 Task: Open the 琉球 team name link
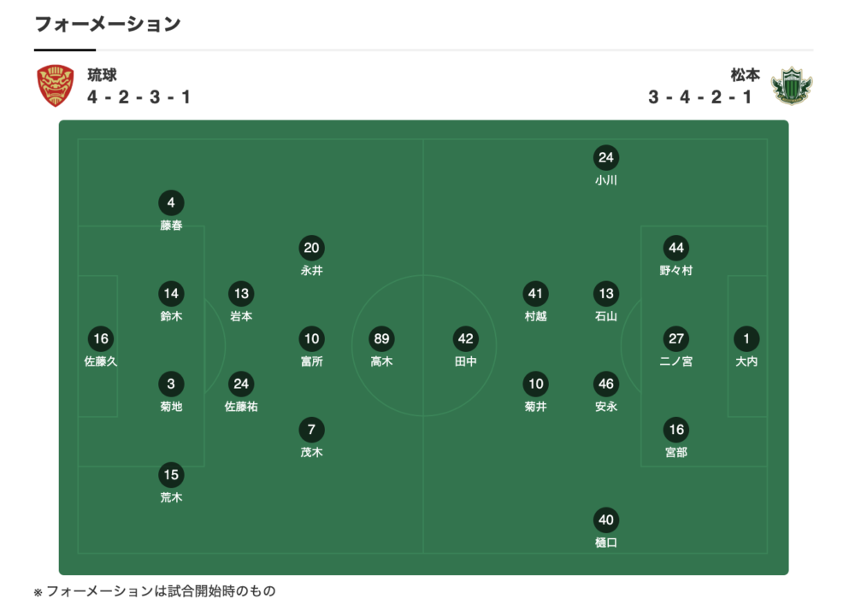102,75
